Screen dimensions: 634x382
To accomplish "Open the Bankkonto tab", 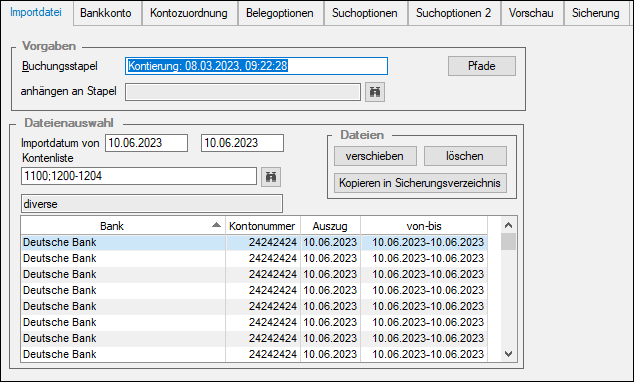I will click(106, 13).
